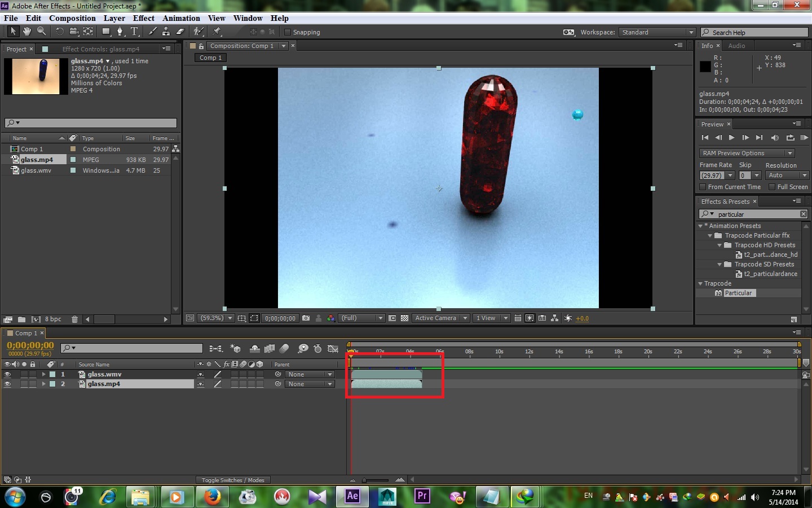Open the magnification ratio 59.3% dropdown
This screenshot has width=812, height=508.
[x=216, y=318]
